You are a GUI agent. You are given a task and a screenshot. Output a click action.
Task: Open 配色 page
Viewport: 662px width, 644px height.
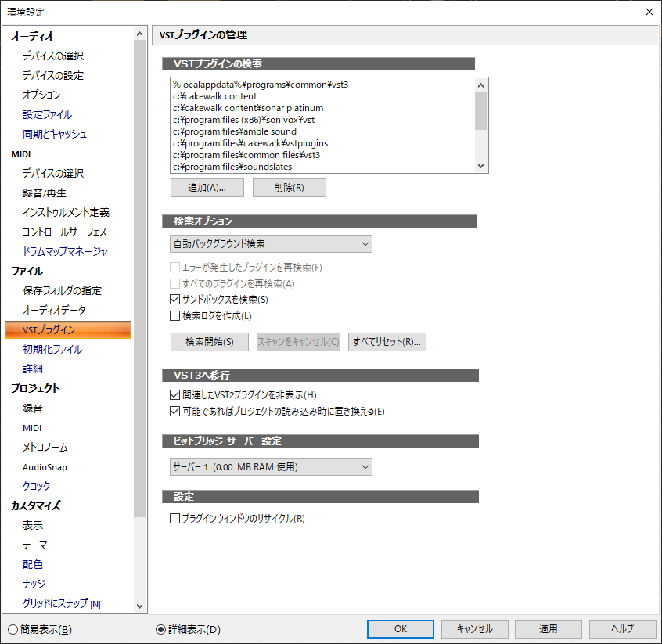click(x=33, y=565)
